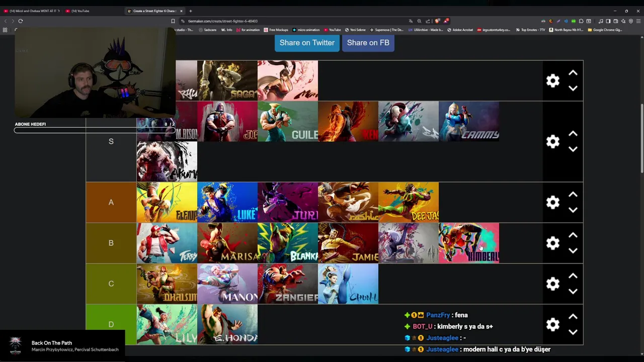Move the A tier row down
The image size is (644, 362).
573,210
